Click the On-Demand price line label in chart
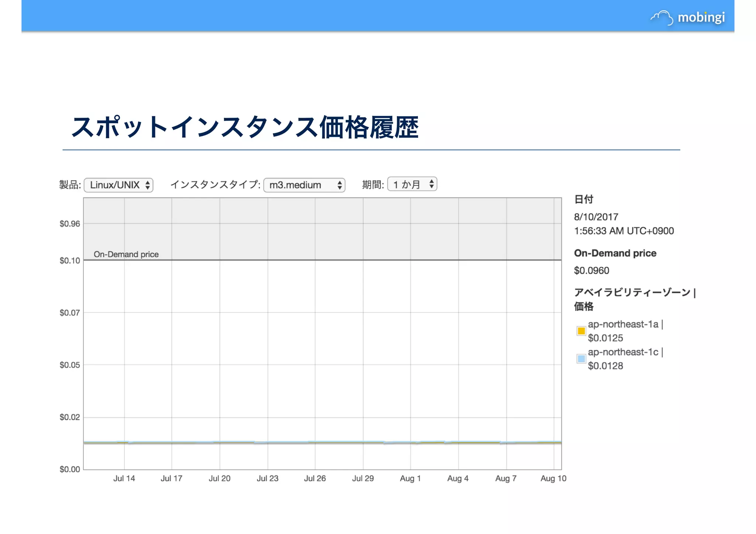 click(x=126, y=254)
